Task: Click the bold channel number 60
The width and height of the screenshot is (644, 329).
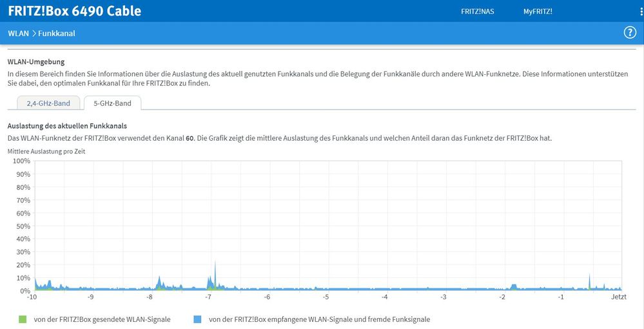Action: coord(190,139)
